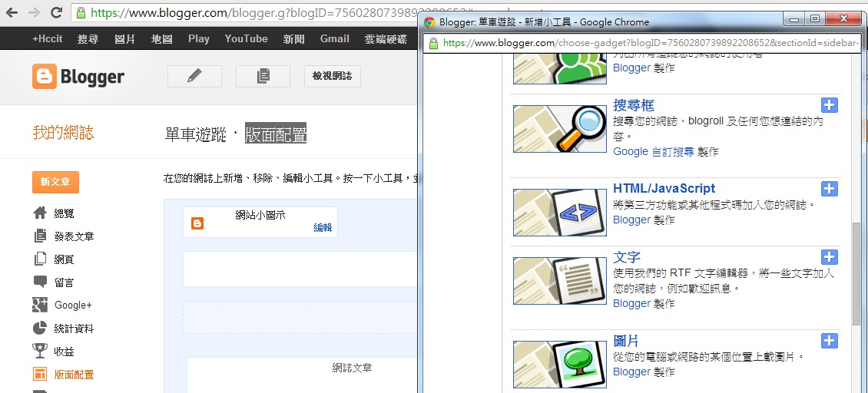
Task: Select 統計資料 in the sidebar
Action: click(75, 329)
